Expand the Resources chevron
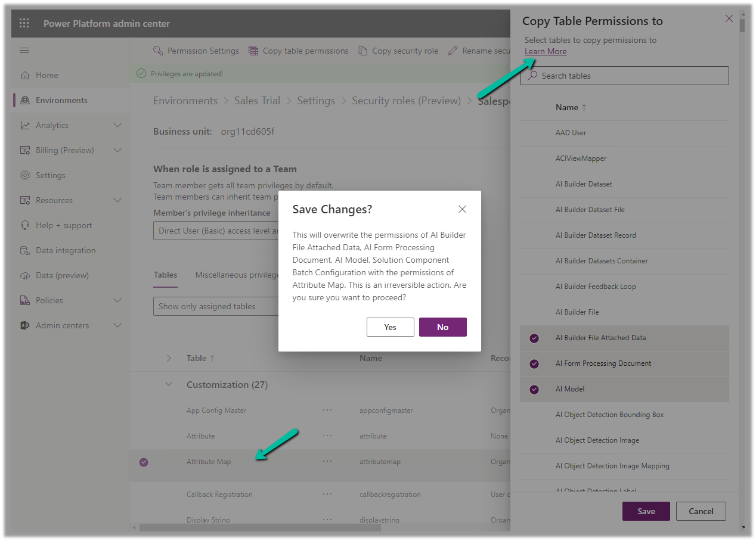This screenshot has width=756, height=541. 117,200
